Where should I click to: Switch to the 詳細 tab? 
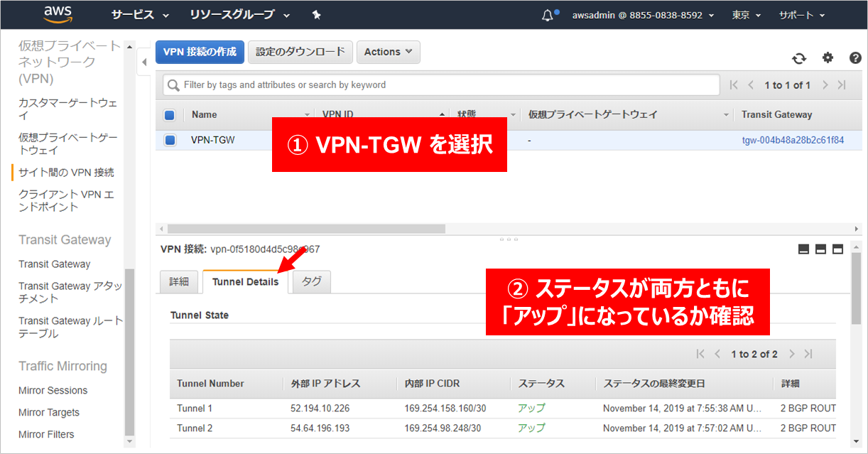click(x=179, y=281)
